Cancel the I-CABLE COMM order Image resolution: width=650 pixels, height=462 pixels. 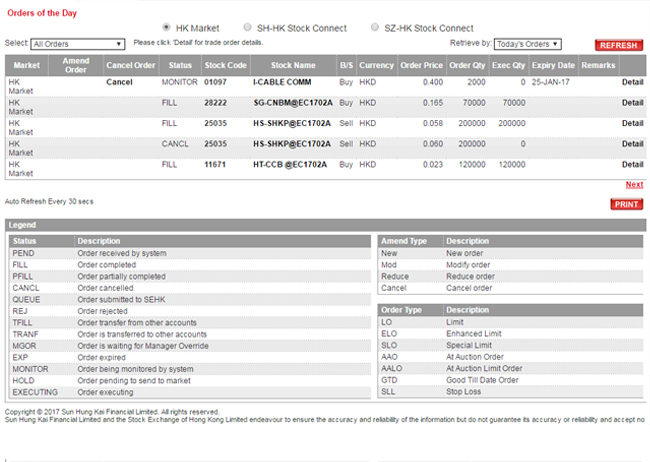(x=119, y=82)
